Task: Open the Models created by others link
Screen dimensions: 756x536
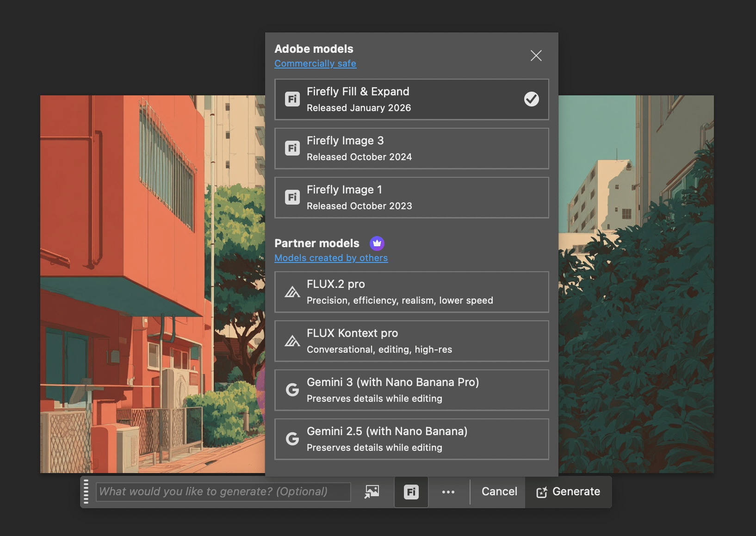Action: [331, 258]
